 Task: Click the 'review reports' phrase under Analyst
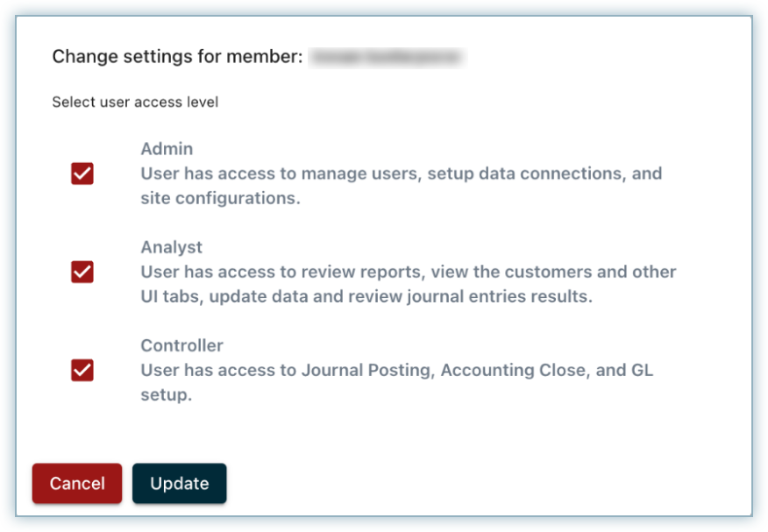click(x=368, y=272)
